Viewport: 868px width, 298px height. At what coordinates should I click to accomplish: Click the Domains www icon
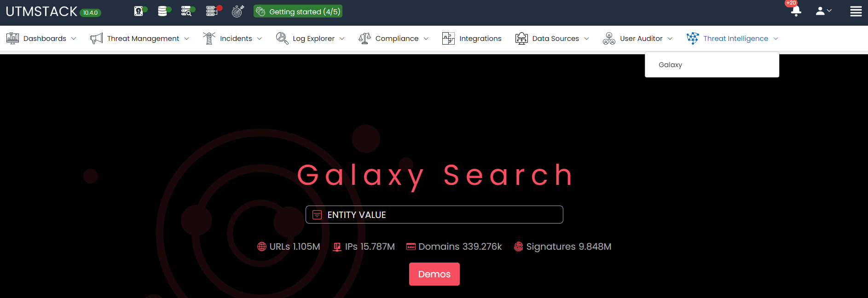pyautogui.click(x=411, y=246)
